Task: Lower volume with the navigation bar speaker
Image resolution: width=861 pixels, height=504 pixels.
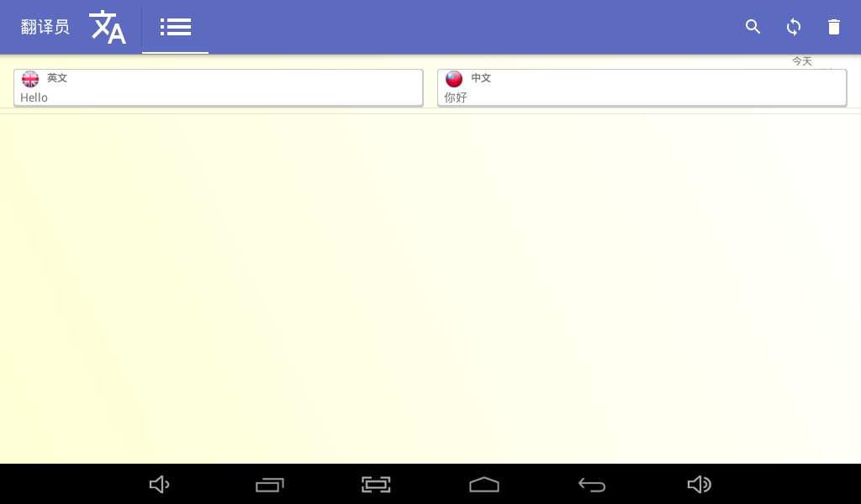Action: pyautogui.click(x=159, y=484)
